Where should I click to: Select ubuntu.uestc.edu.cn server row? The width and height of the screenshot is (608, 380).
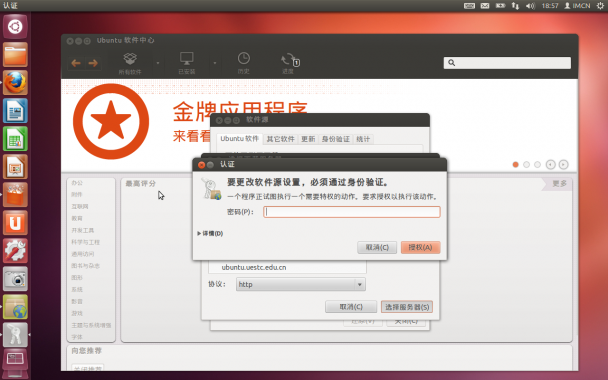[x=287, y=267]
